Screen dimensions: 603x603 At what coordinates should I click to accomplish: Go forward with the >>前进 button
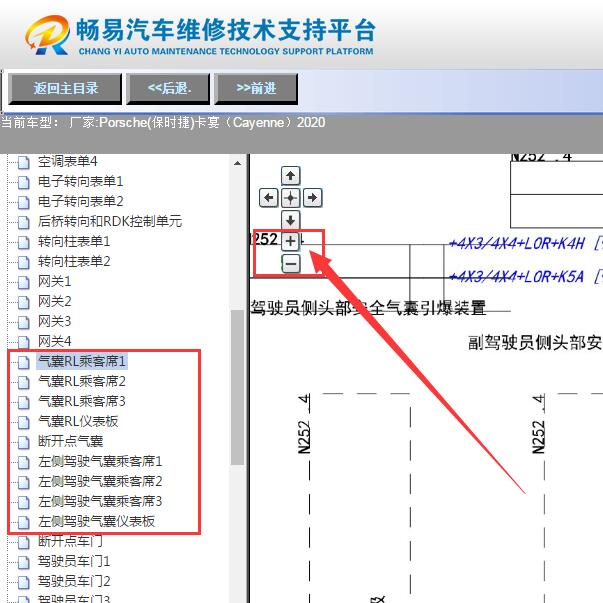(256, 89)
